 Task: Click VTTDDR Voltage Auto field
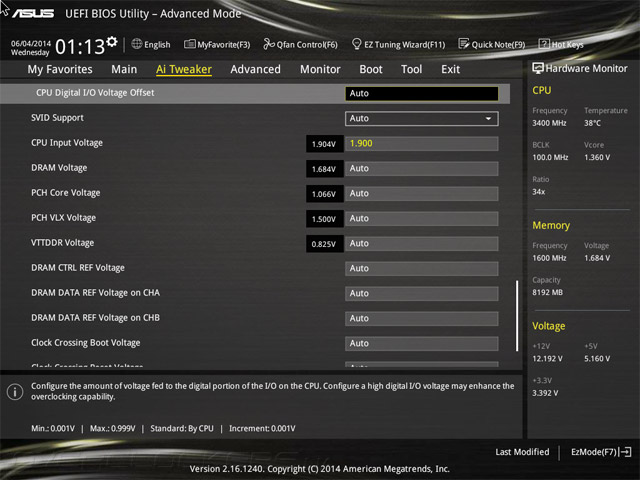pos(422,244)
